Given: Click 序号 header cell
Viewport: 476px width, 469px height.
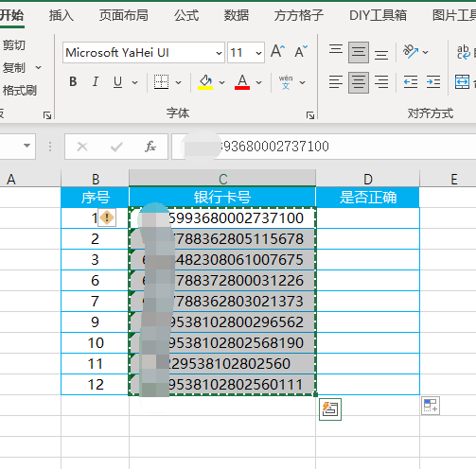Looking at the screenshot, I should pyautogui.click(x=95, y=198).
